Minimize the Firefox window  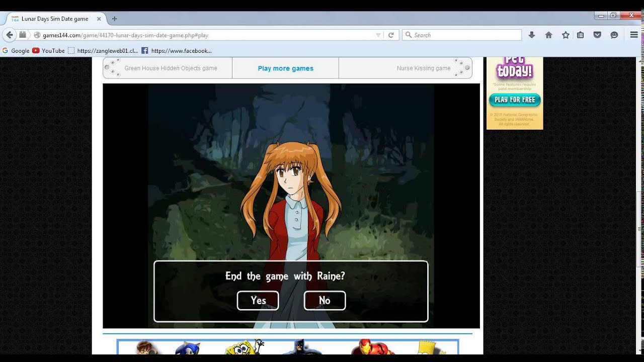point(601,16)
